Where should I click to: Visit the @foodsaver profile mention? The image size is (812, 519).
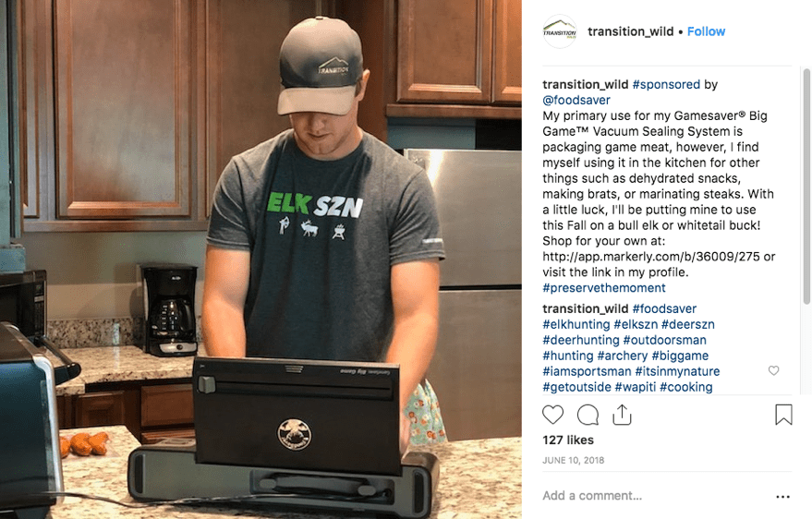(x=576, y=100)
